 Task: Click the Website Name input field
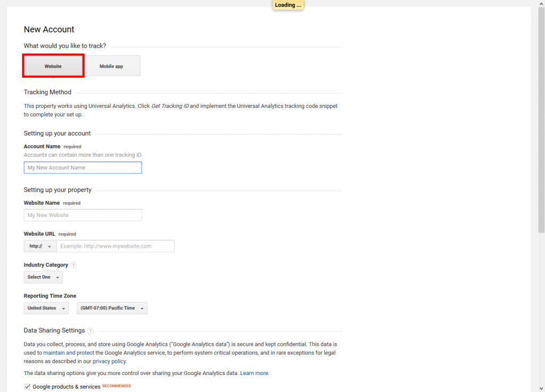(x=82, y=215)
